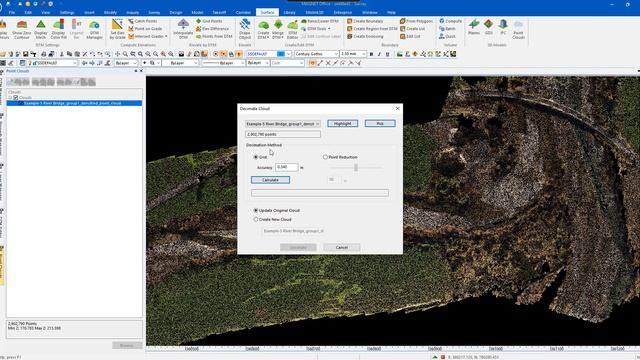
Task: Click the Italic text formatting button
Action: click(379, 54)
